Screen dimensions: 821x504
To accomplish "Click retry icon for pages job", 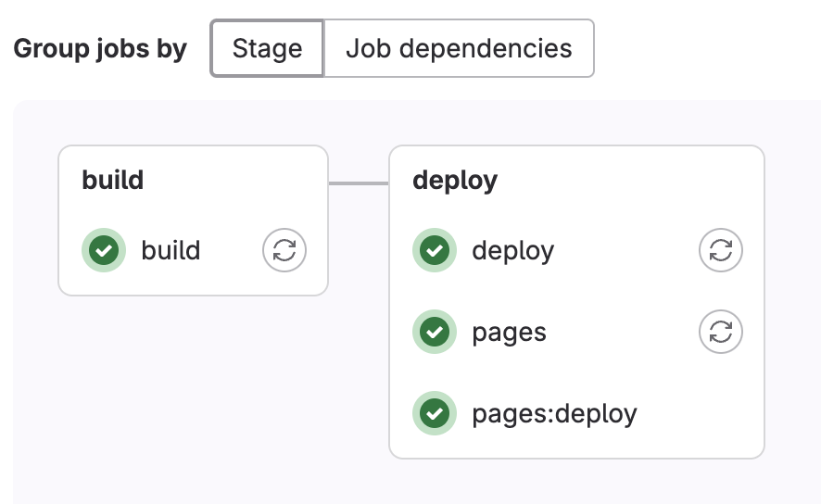I will [x=720, y=332].
